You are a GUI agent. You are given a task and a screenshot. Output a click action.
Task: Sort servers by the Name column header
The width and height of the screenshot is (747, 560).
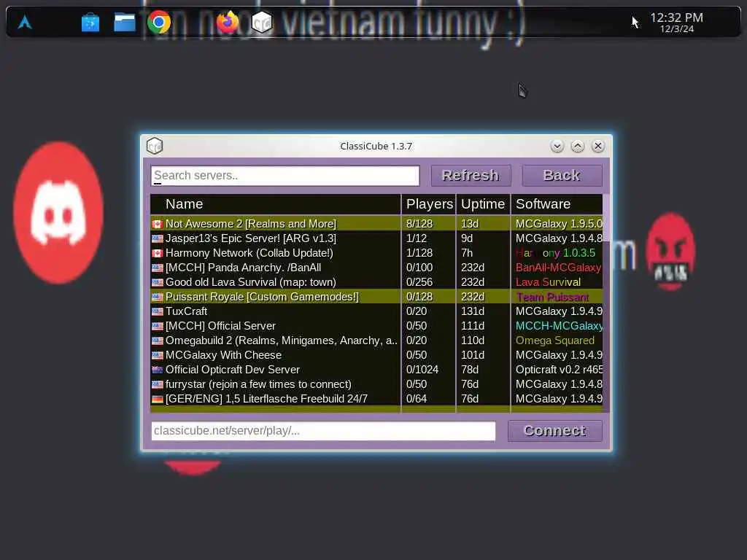click(275, 204)
